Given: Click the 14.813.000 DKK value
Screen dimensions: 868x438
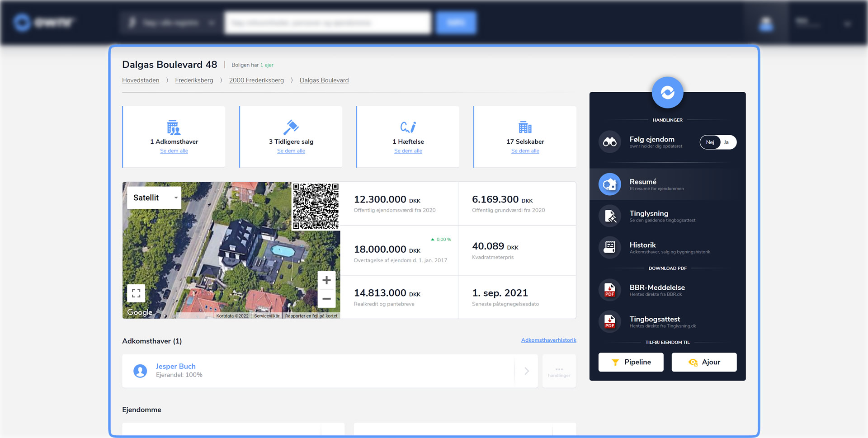Looking at the screenshot, I should click(x=387, y=293).
